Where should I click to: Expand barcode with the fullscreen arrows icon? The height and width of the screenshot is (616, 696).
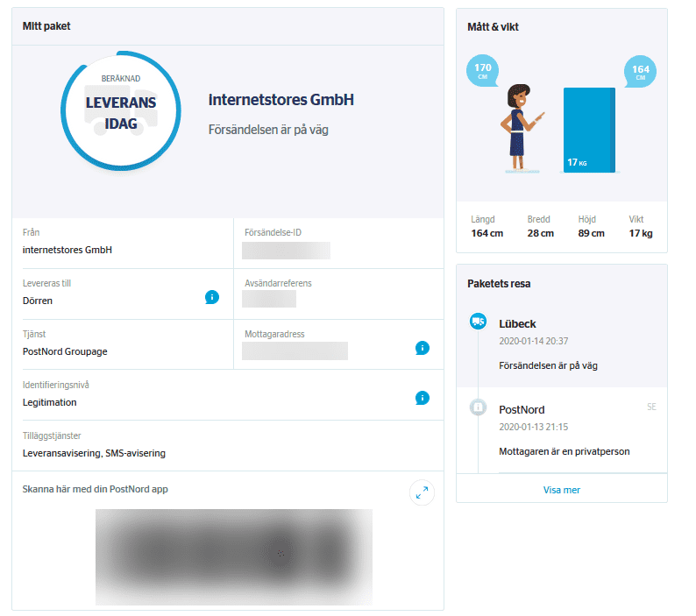422,492
